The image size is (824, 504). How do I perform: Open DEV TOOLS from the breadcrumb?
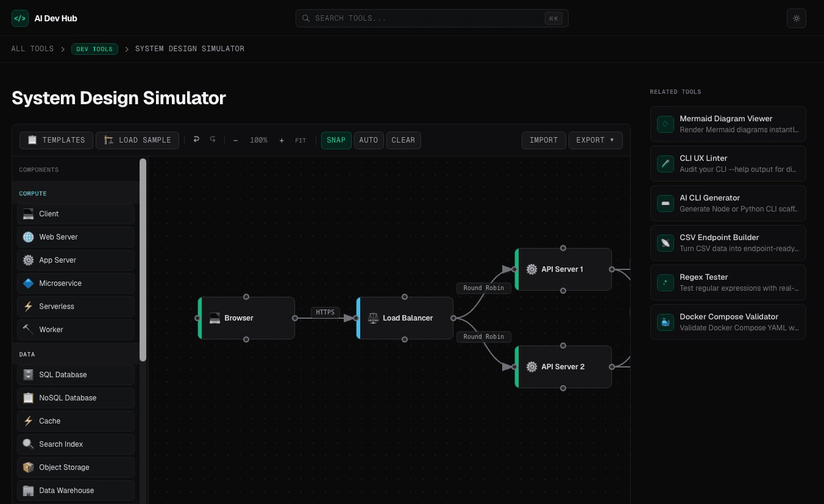(94, 49)
